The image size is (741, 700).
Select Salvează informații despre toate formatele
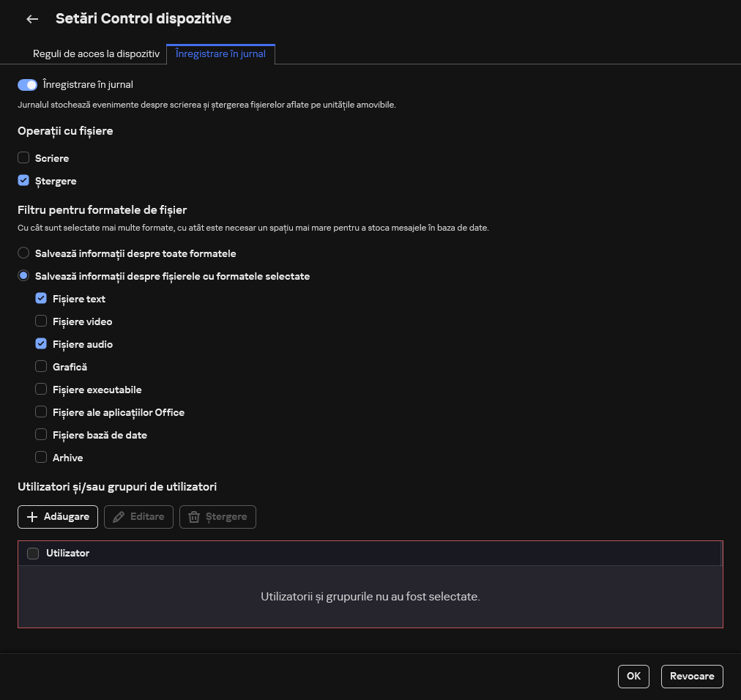point(23,253)
